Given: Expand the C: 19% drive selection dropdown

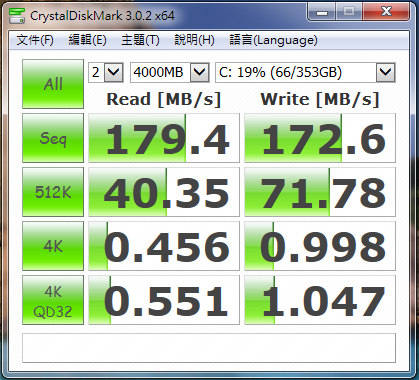Looking at the screenshot, I should (386, 72).
